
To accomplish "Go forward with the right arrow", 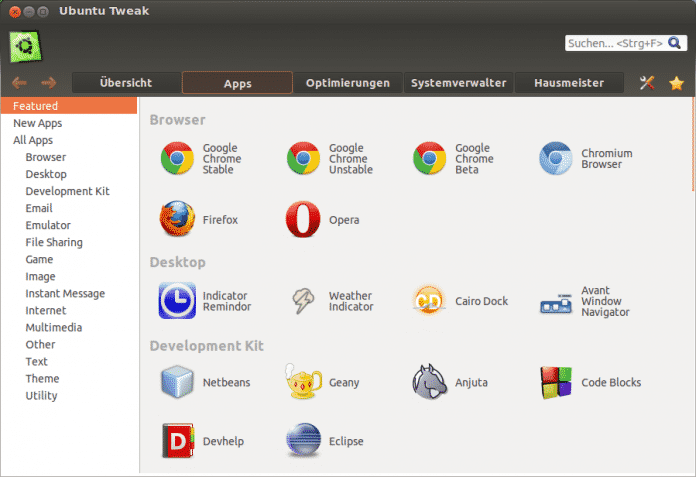I will pyautogui.click(x=48, y=83).
